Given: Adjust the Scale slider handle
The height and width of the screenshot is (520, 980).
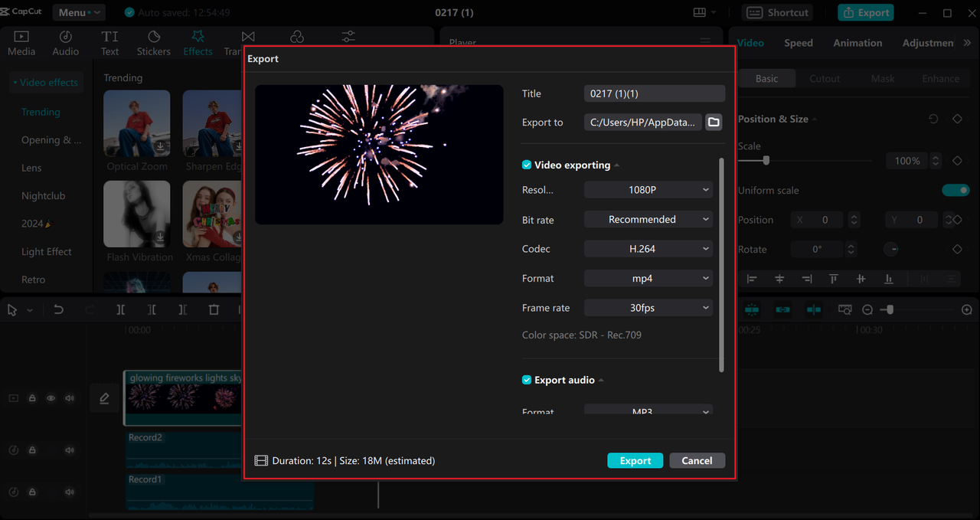Looking at the screenshot, I should click(766, 161).
